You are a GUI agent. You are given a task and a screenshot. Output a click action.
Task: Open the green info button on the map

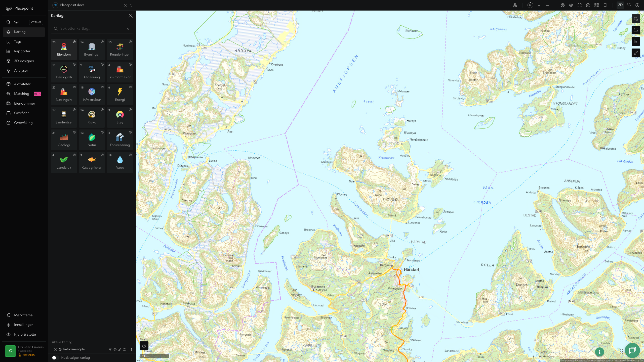599,352
